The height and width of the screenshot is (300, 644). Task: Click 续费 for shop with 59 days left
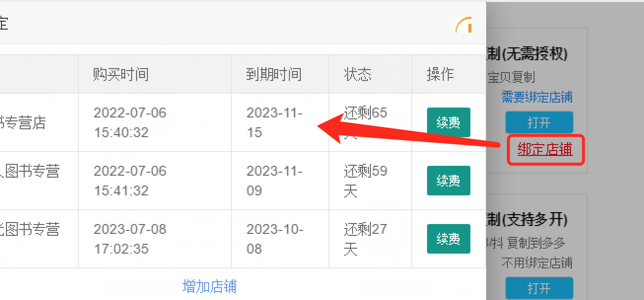click(448, 181)
